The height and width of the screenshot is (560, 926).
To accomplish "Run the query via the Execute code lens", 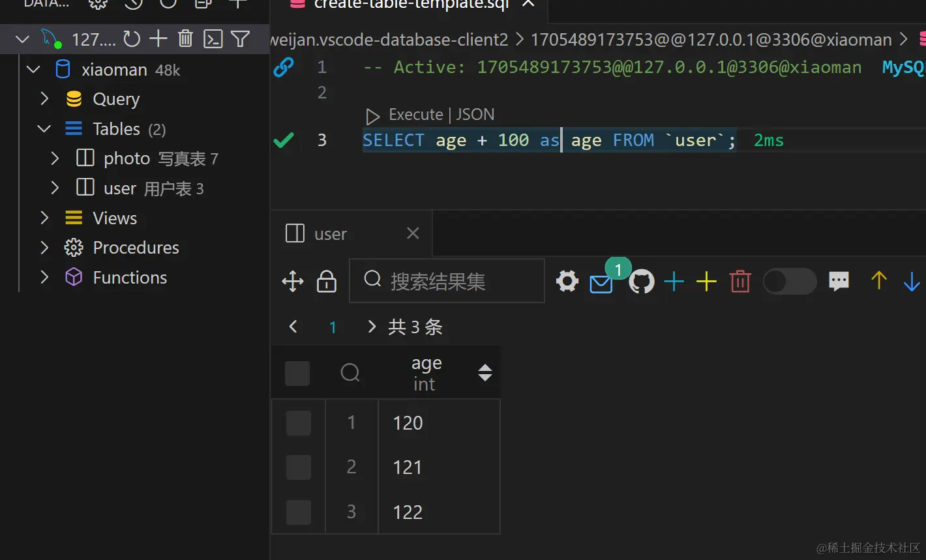I will [415, 115].
